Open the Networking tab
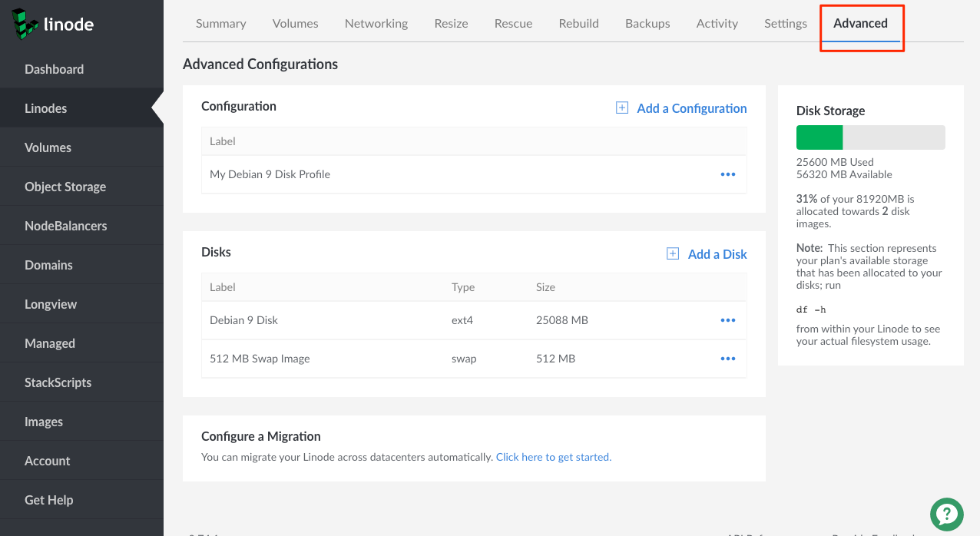 click(376, 23)
